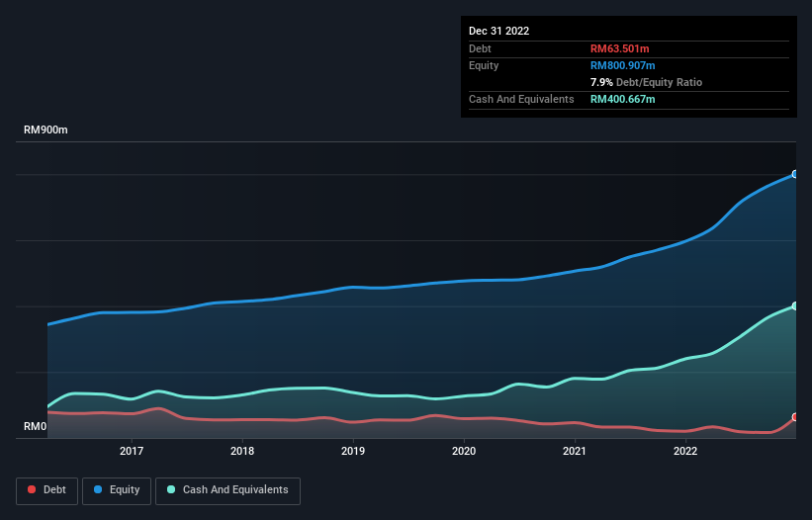Viewport: 812px width, 520px height.
Task: Toggle Cash And Equivalents legend button
Action: 227,490
